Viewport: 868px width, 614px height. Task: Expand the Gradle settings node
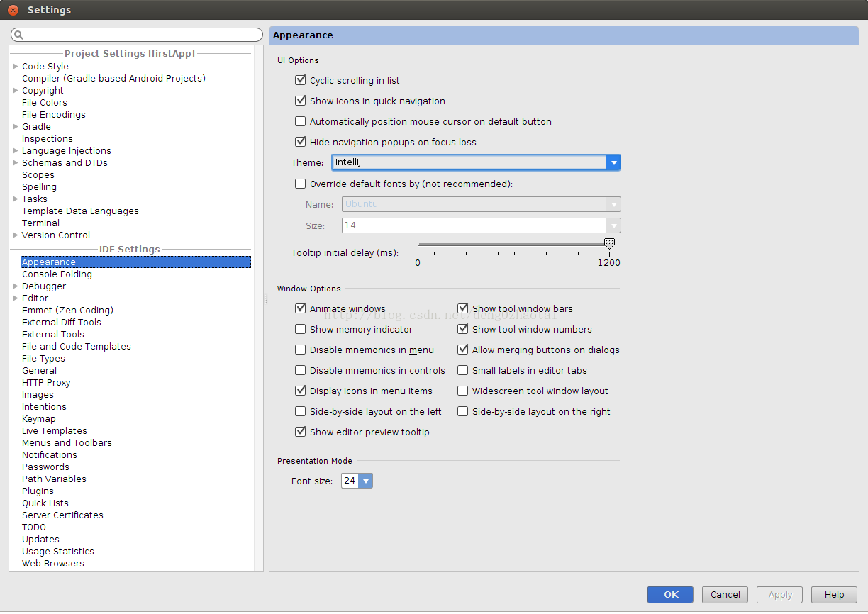(x=16, y=126)
